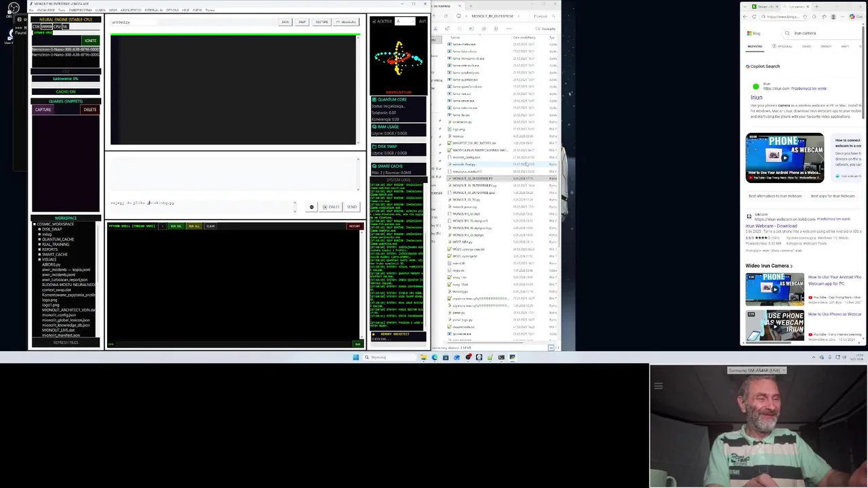868x488 pixels.
Task: Open the Python shell small dropdown
Action: pyautogui.click(x=162, y=226)
